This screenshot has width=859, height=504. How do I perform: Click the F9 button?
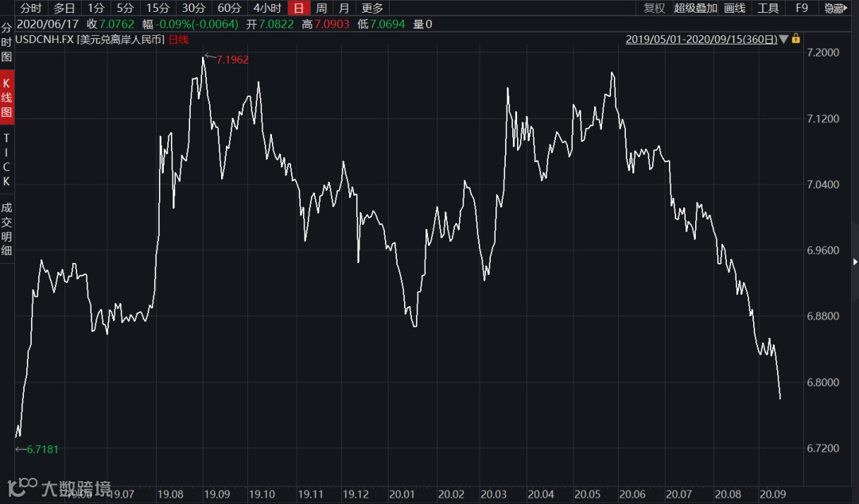[x=802, y=8]
